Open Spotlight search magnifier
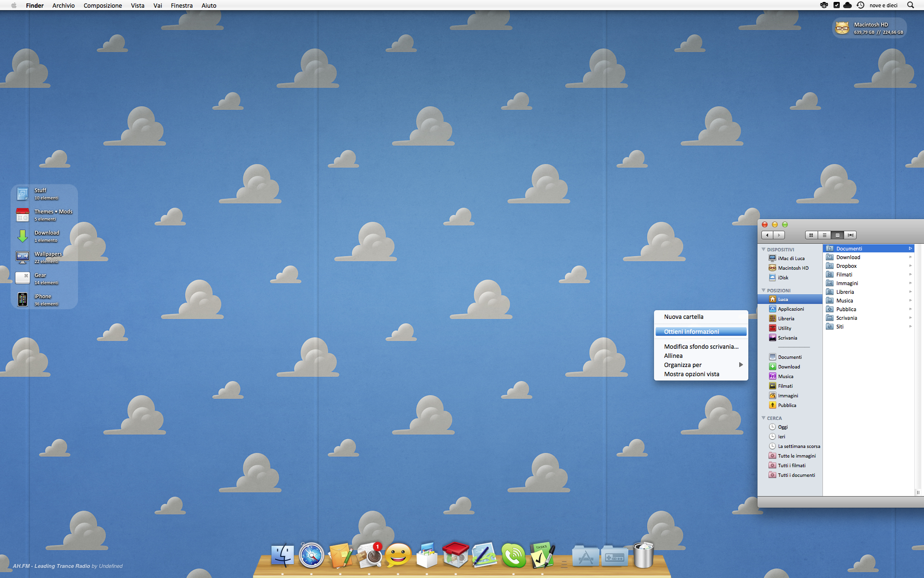The height and width of the screenshot is (578, 924). point(911,5)
